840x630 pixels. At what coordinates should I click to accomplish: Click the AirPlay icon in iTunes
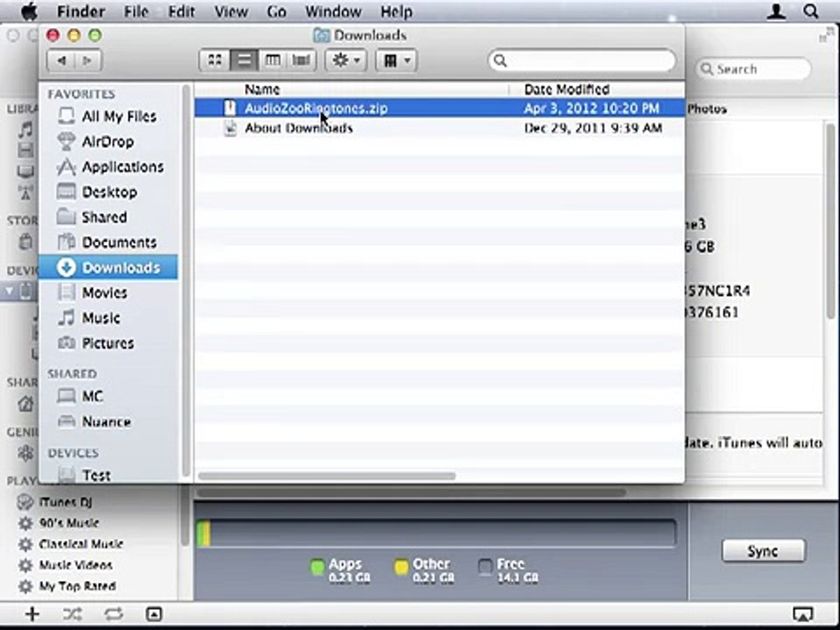(x=802, y=614)
